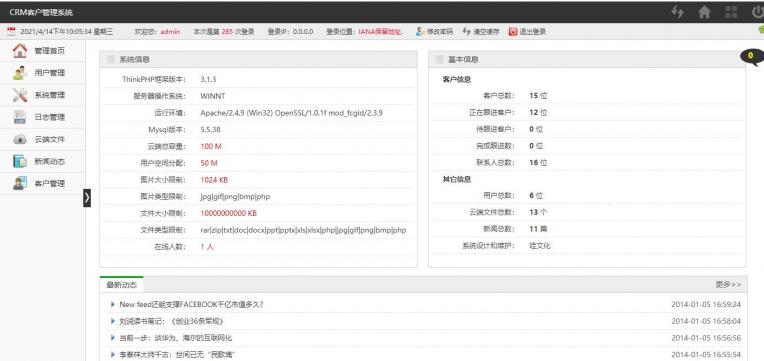This screenshot has width=764, height=361.
Task: Click the 更多>> link
Action: 728,284
